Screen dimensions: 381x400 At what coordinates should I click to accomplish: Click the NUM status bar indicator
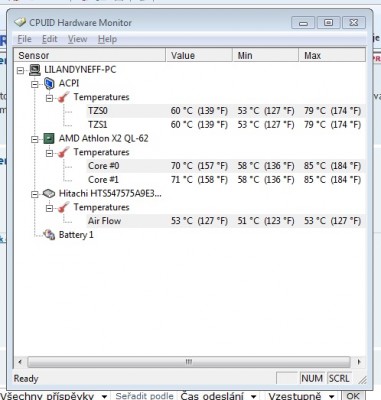[x=312, y=379]
